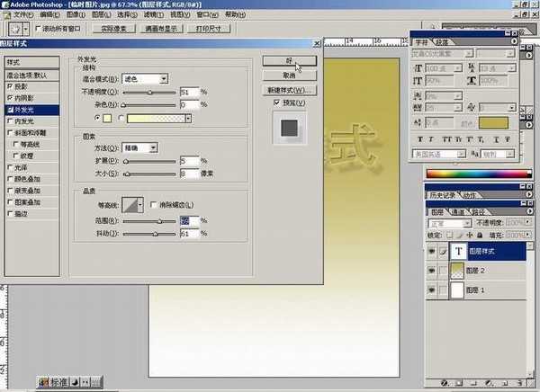Open the layer blending mode dropdown in Layers panel

pyautogui.click(x=450, y=223)
